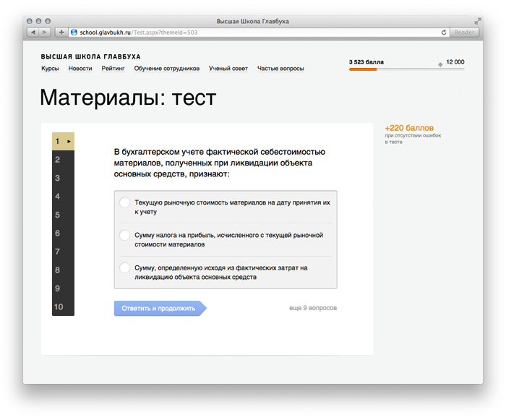Click the orange points progress bar
The height and width of the screenshot is (420, 506).
coord(363,69)
